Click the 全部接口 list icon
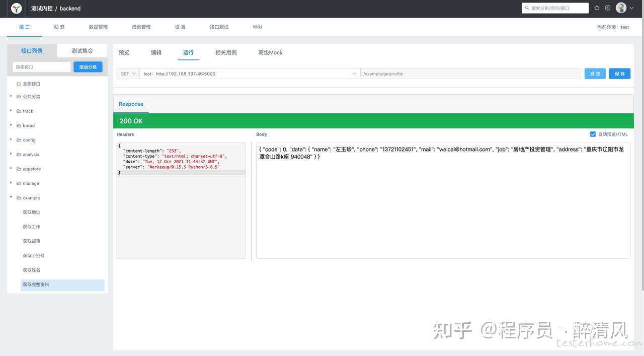Image resolution: width=644 pixels, height=356 pixels. [x=18, y=83]
